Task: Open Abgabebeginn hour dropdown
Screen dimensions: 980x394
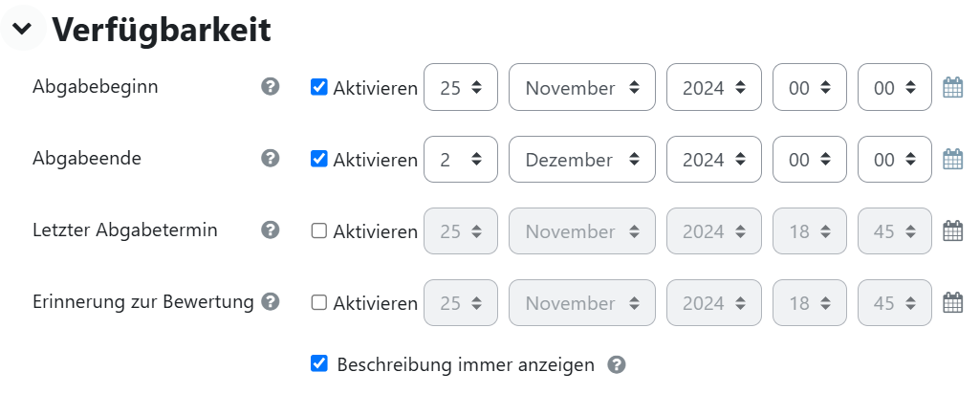Action: pos(810,87)
